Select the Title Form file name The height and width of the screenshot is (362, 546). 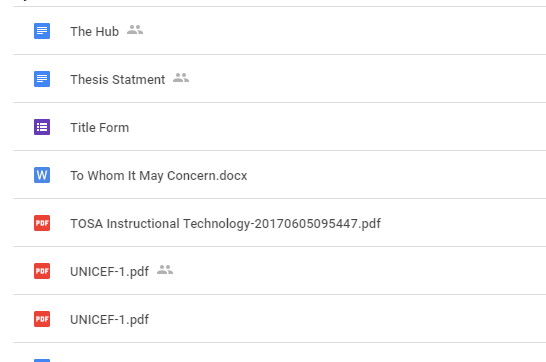click(x=100, y=128)
